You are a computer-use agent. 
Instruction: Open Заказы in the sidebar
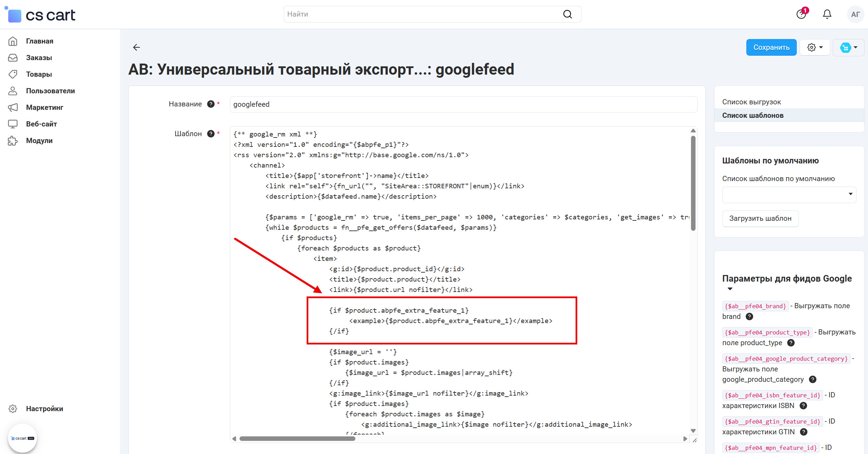tap(39, 58)
